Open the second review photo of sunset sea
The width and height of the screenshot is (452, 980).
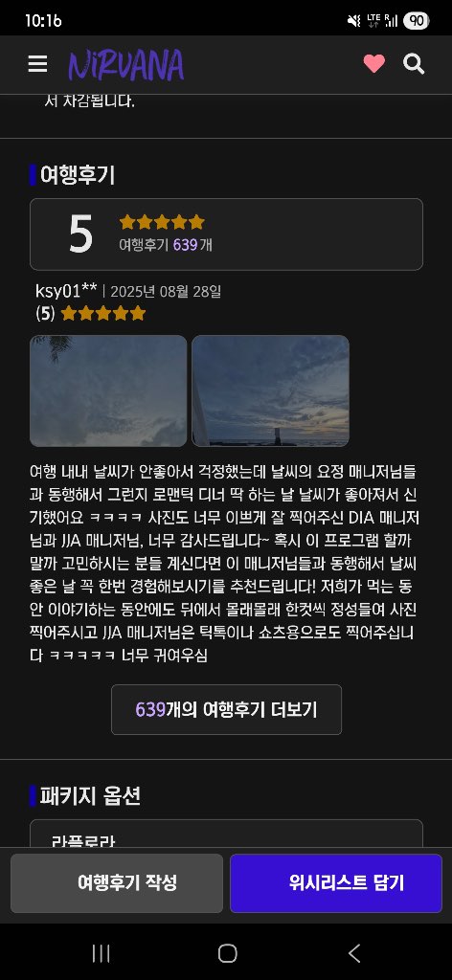coord(270,390)
